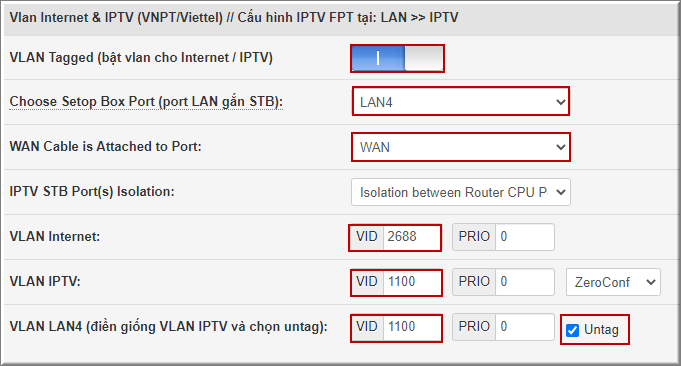Image resolution: width=681 pixels, height=366 pixels.
Task: Click the chevron arrow of ZeroConf select
Action: (x=651, y=282)
